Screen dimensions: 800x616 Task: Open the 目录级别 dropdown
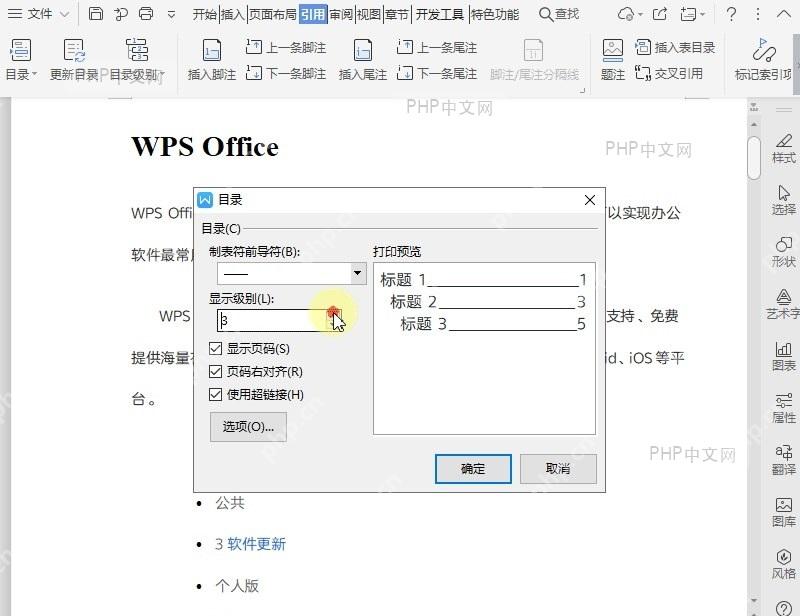(137, 60)
